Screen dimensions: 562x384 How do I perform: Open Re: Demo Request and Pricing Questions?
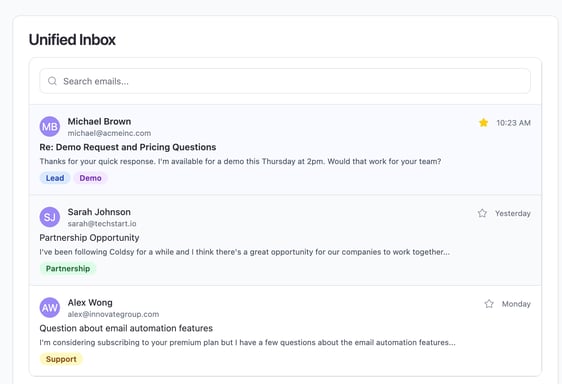(128, 147)
